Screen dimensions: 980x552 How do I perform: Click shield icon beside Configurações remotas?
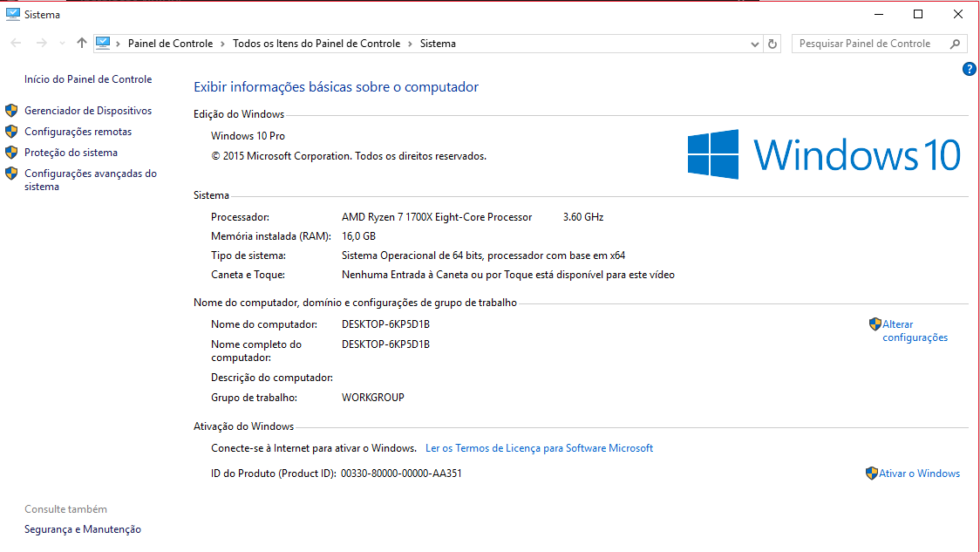click(x=11, y=132)
